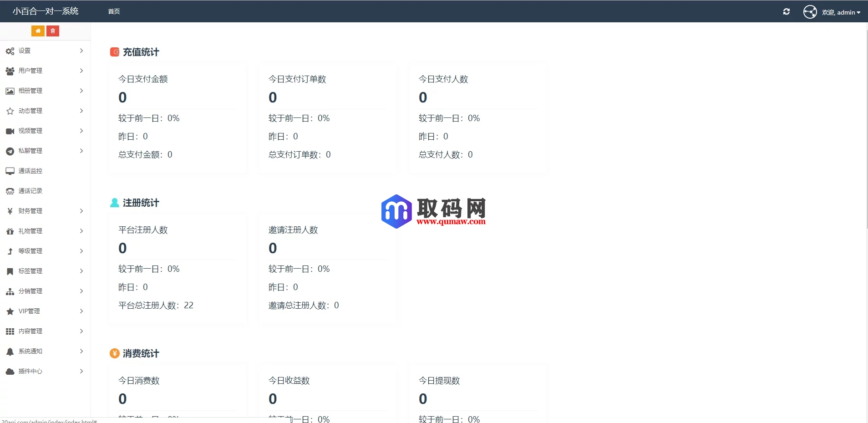
Task: Open 系统通知 via the bell icon
Action: tap(10, 351)
